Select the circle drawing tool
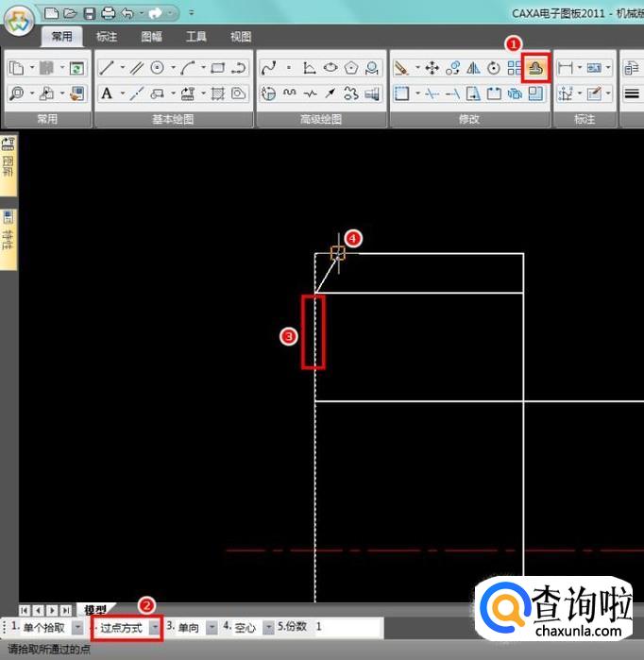 click(158, 68)
